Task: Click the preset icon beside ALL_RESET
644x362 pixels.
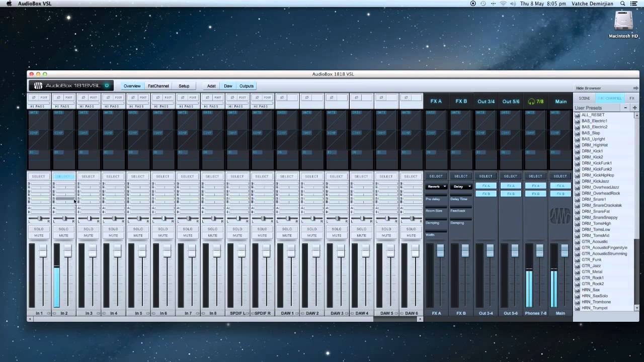Action: pos(578,115)
